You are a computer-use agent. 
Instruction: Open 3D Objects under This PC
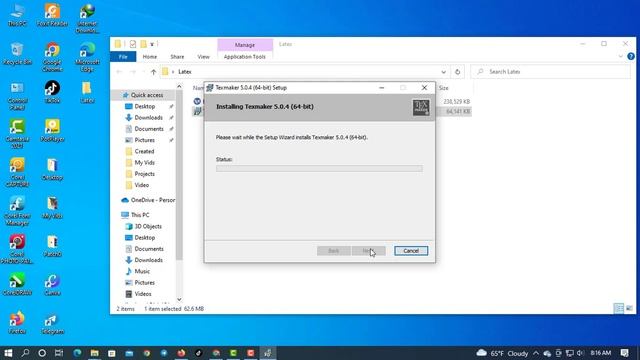[x=148, y=227]
